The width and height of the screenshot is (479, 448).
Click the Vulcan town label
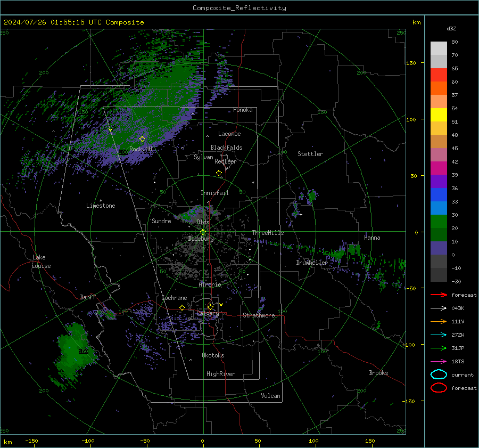click(x=270, y=396)
